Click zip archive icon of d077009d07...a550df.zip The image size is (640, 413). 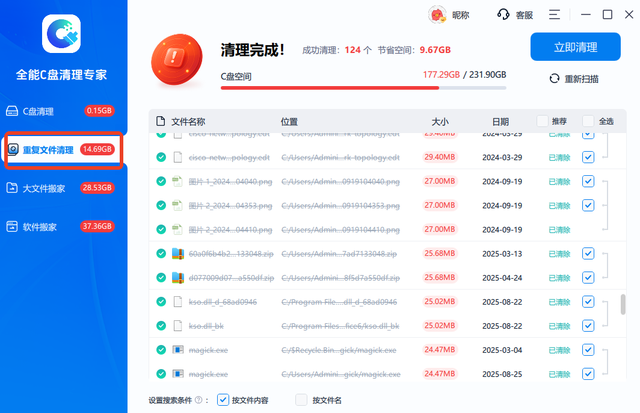(x=178, y=278)
